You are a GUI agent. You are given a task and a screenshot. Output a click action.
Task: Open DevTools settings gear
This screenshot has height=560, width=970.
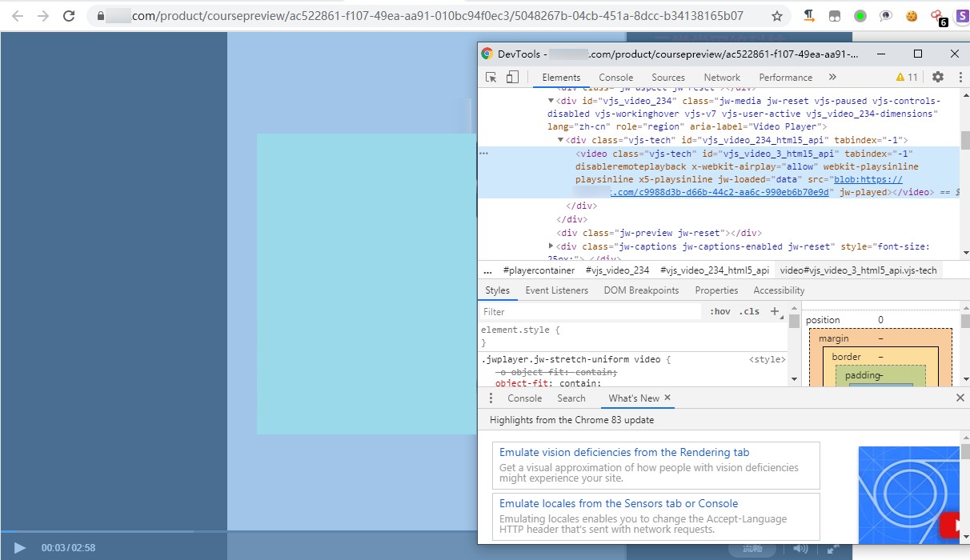[x=938, y=78]
